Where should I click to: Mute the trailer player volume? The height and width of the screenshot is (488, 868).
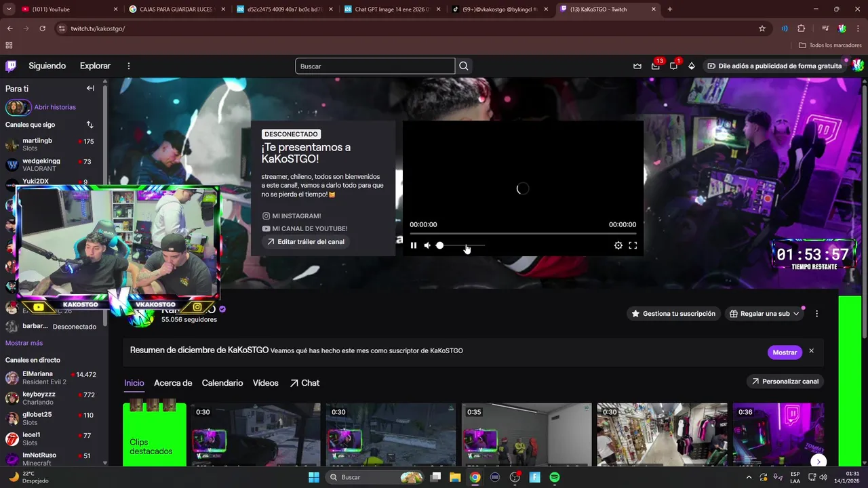coord(427,245)
